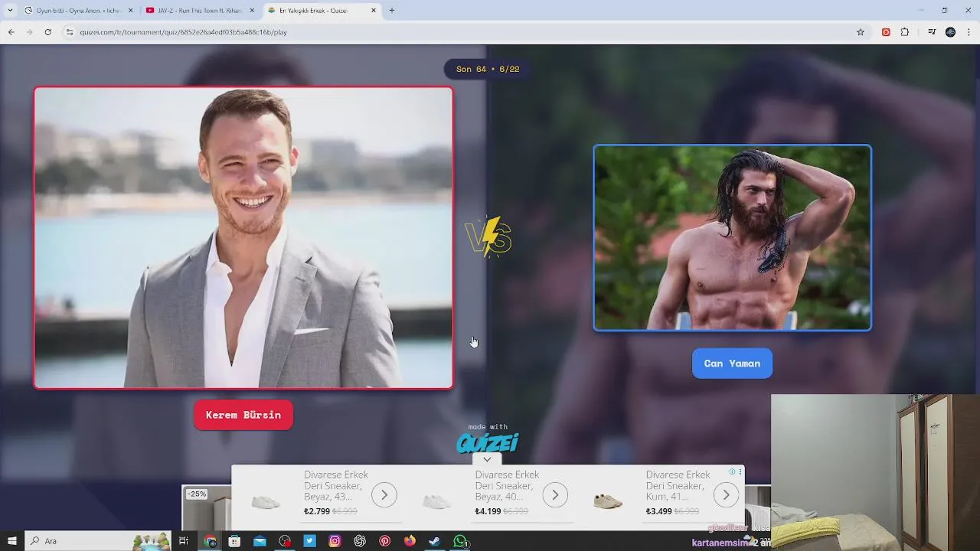The width and height of the screenshot is (980, 551).
Task: Click the 'Son 64 • 6/22' round badge
Action: [488, 69]
